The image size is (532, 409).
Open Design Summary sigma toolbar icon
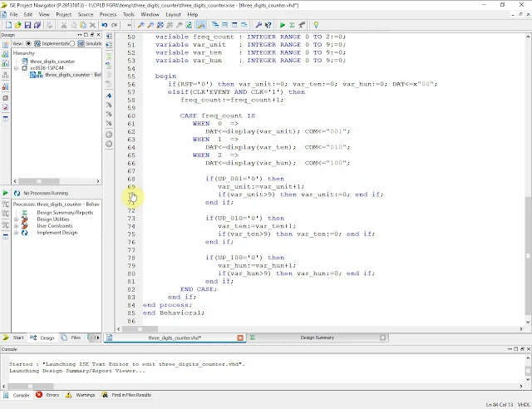(292, 25)
